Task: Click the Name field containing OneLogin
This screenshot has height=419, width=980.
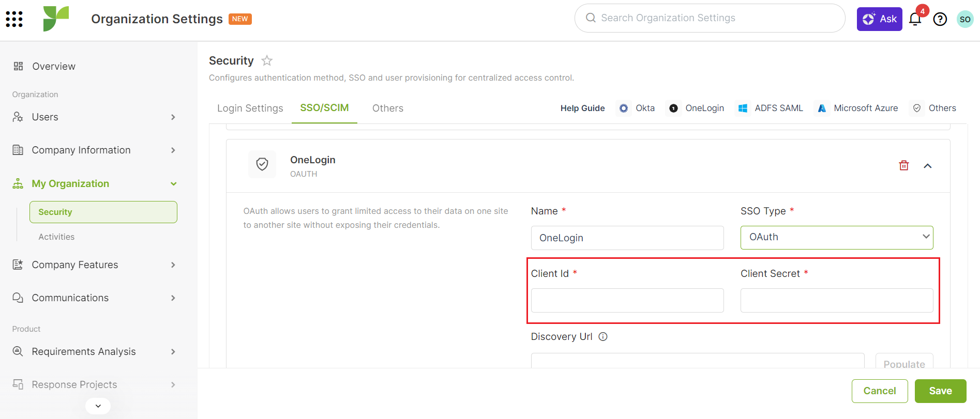Action: 627,238
